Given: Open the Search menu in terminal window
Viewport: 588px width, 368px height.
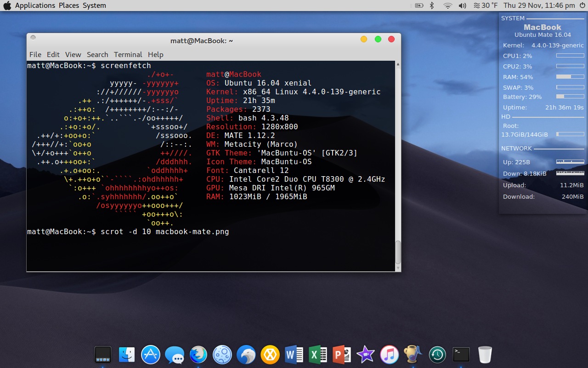Looking at the screenshot, I should point(97,54).
